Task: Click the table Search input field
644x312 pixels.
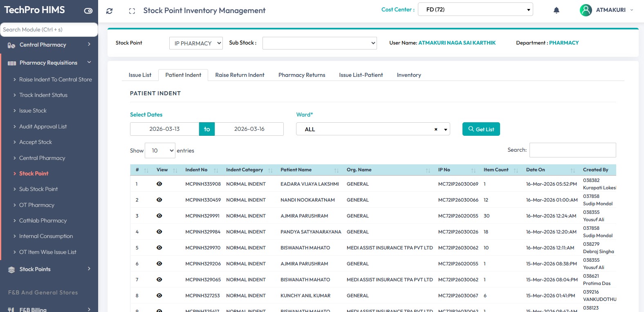Action: [x=572, y=150]
